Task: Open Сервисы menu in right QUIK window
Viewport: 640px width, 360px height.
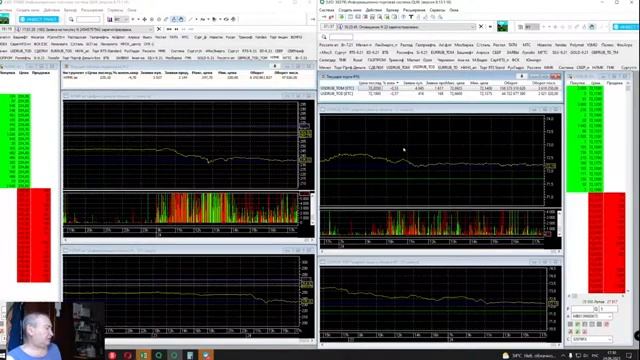Action: (x=437, y=10)
